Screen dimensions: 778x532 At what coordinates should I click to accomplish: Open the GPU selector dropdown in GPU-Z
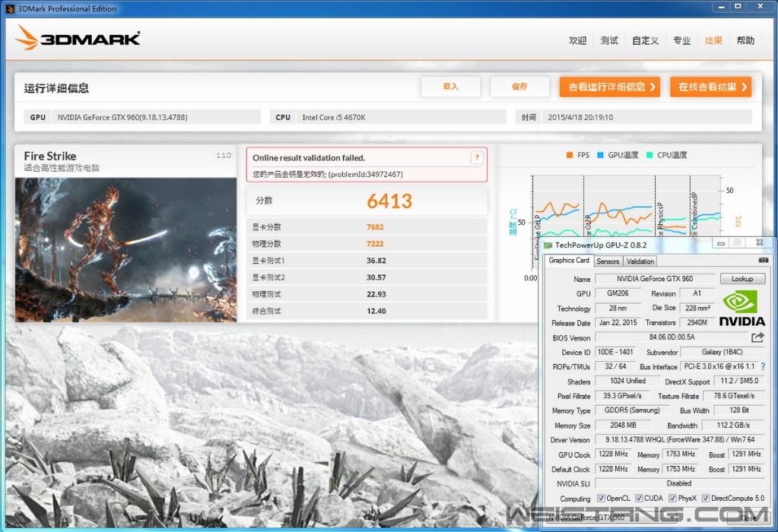[612, 518]
